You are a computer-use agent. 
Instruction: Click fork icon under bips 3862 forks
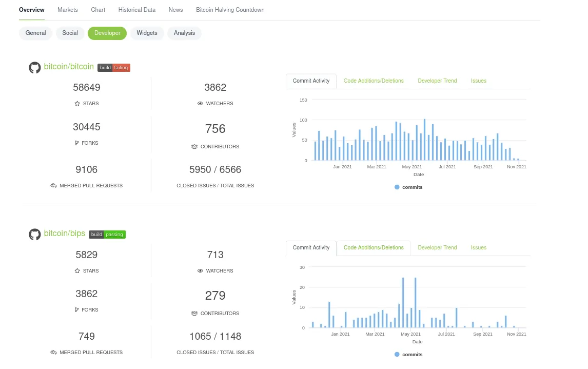point(77,310)
